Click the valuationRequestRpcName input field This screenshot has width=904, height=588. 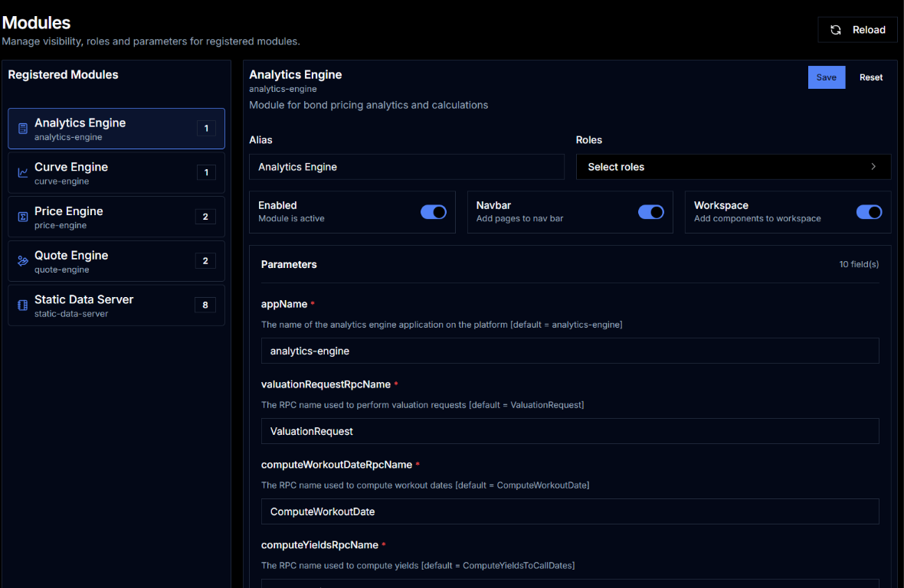[570, 431]
